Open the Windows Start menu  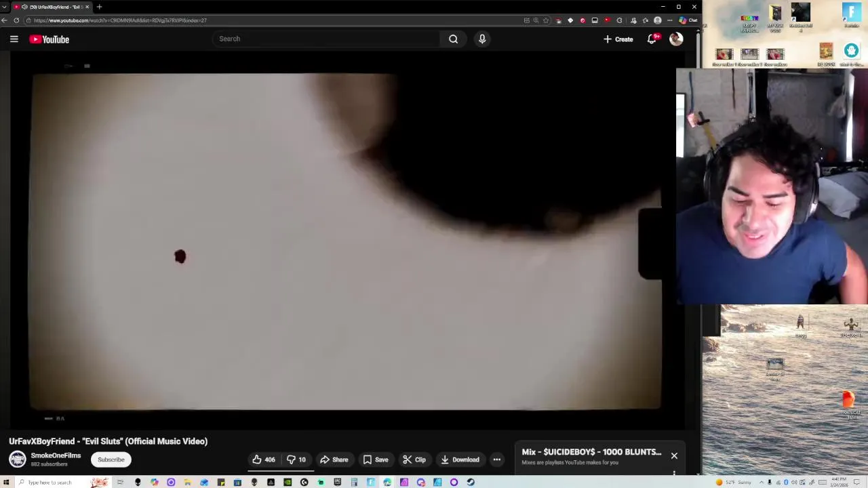[5, 483]
